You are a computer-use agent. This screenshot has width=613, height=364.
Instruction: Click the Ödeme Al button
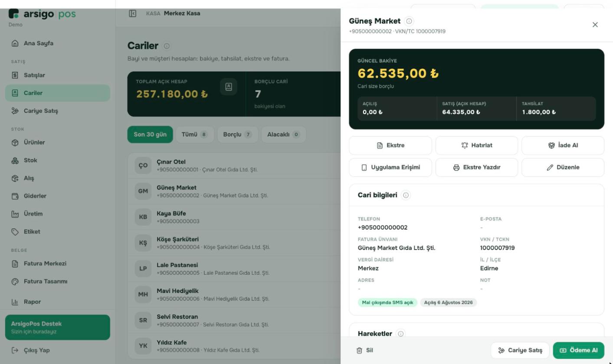tap(579, 351)
